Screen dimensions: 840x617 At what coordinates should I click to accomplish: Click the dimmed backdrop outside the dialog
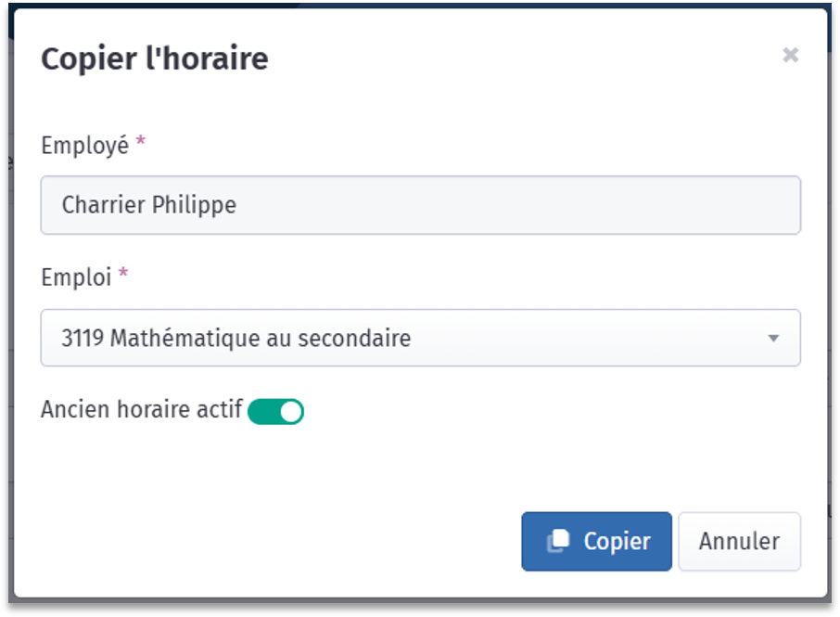click(x=5, y=322)
